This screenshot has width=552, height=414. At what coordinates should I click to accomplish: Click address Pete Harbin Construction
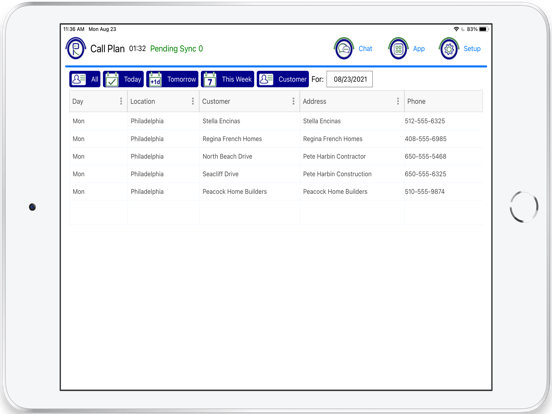point(337,174)
